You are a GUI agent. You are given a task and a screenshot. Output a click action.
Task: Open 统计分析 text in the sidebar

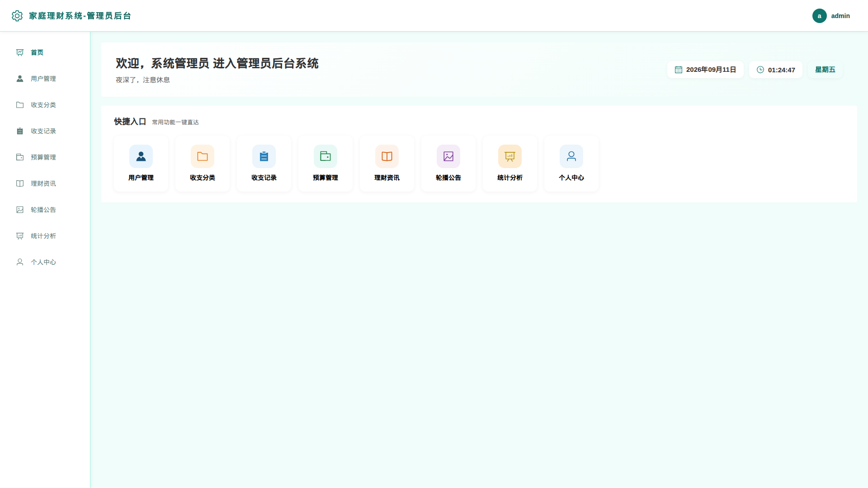click(x=43, y=236)
